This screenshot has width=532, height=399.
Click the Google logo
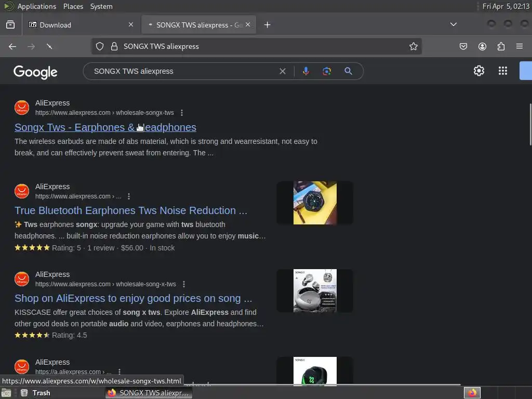point(35,72)
